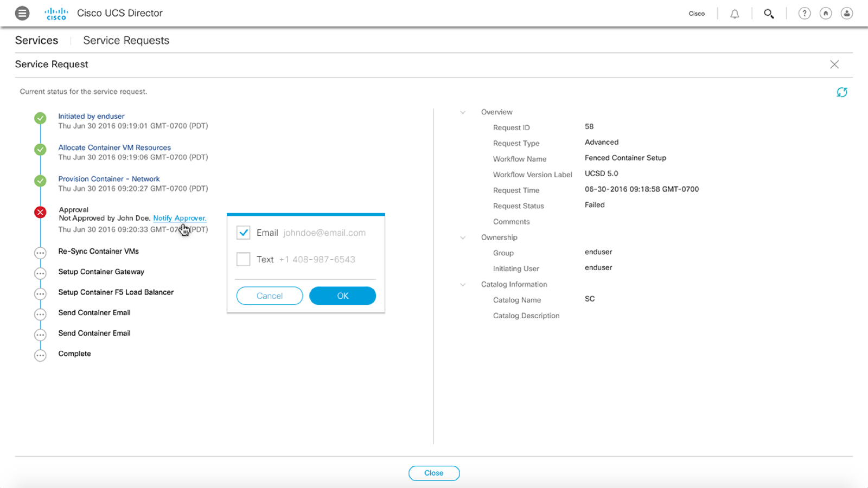Click pending icon for Setup Container Gateway
Viewport: 868px width, 488px height.
(40, 274)
